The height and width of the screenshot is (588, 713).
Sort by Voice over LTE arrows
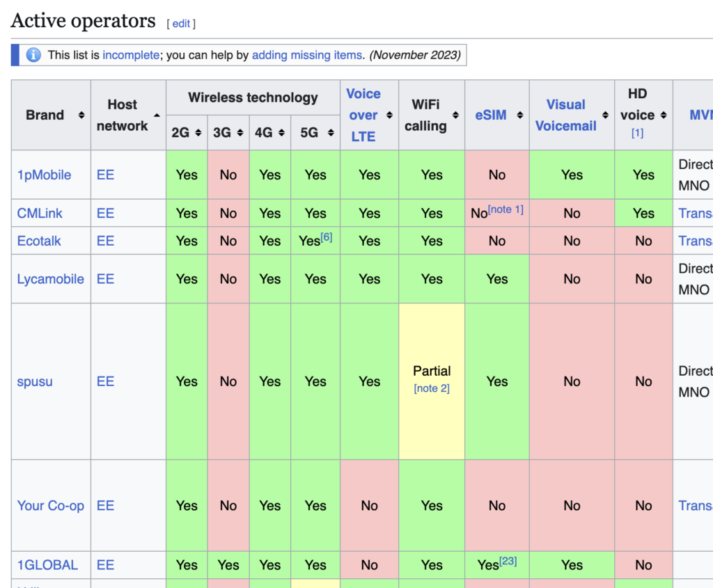(x=390, y=115)
